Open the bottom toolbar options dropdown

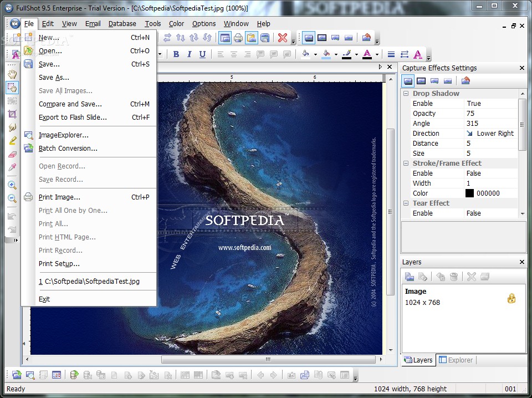[x=356, y=378]
